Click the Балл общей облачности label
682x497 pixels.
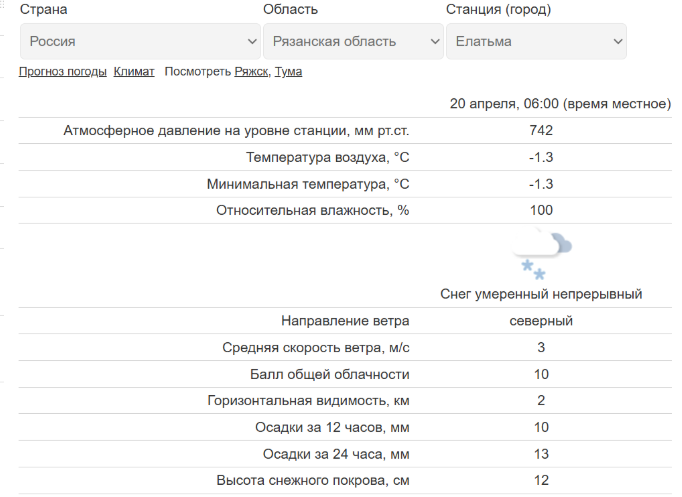[x=330, y=374]
